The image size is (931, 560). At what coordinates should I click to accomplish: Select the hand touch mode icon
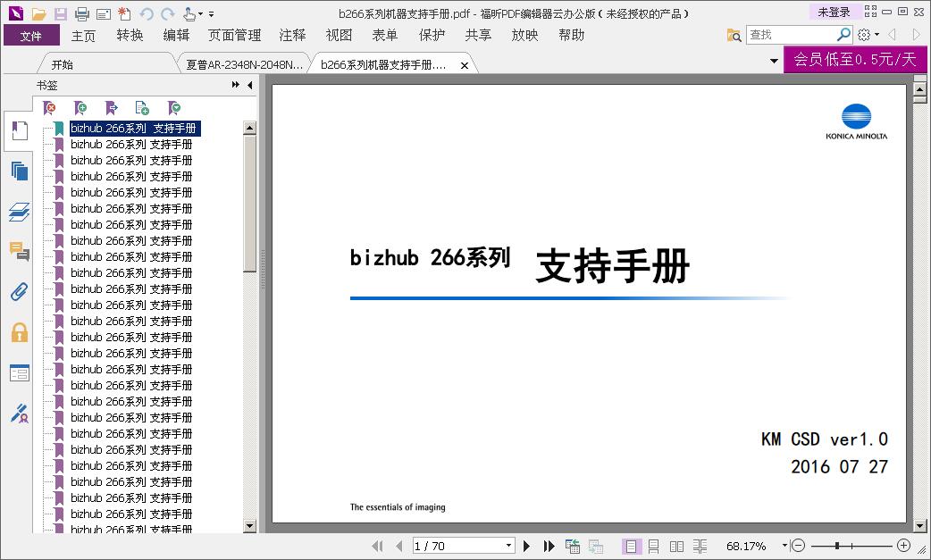pyautogui.click(x=189, y=13)
